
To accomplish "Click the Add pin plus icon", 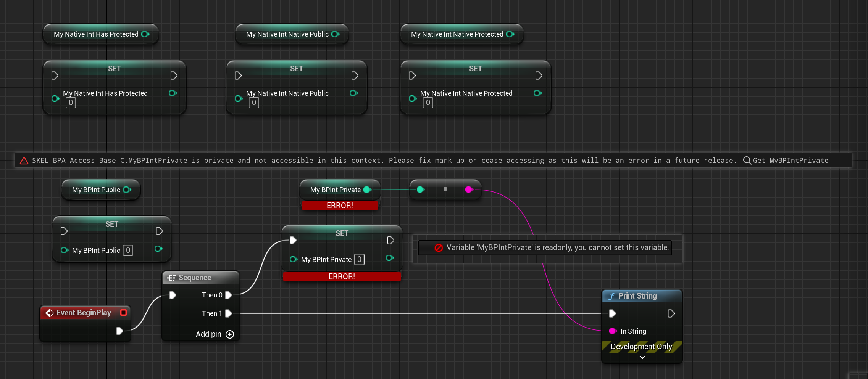I will (230, 334).
